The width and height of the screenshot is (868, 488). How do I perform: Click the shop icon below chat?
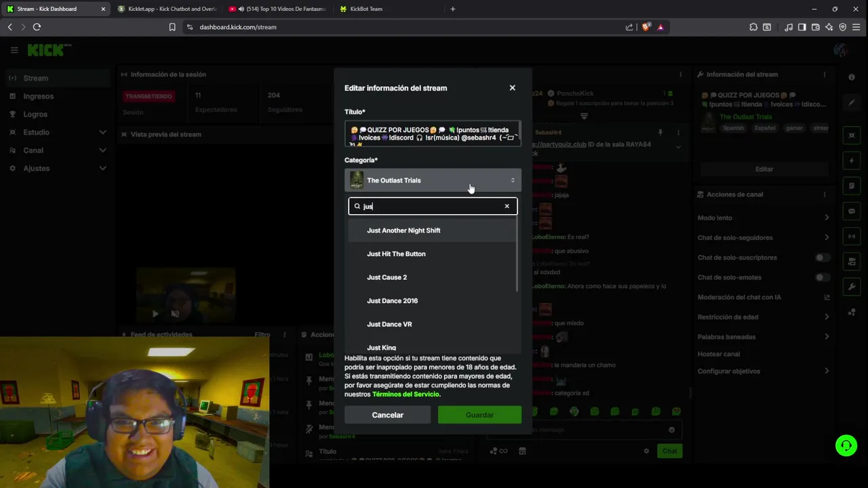(x=521, y=451)
